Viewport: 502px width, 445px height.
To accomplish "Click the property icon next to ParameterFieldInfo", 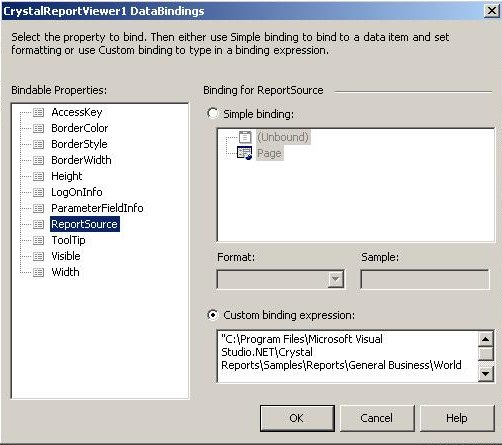I will [x=38, y=209].
